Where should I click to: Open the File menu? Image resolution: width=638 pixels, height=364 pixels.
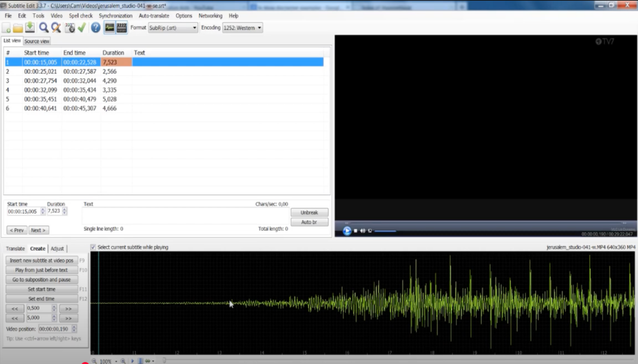pos(8,15)
